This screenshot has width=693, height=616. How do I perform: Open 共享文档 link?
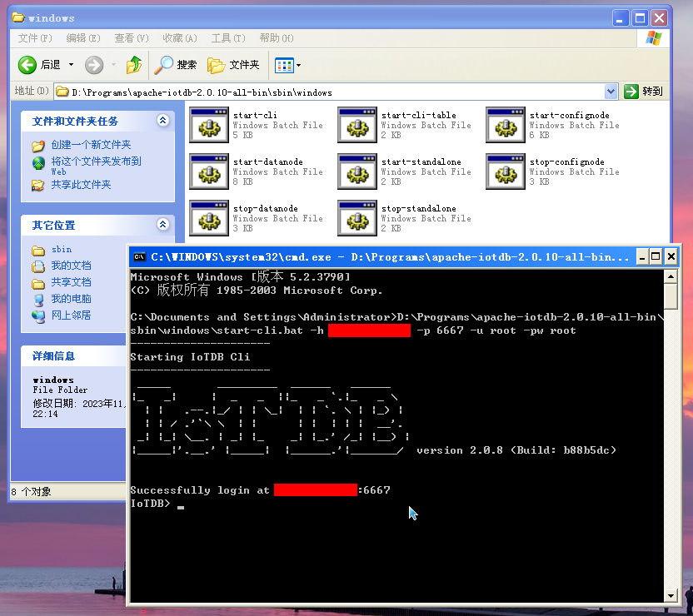pos(71,282)
